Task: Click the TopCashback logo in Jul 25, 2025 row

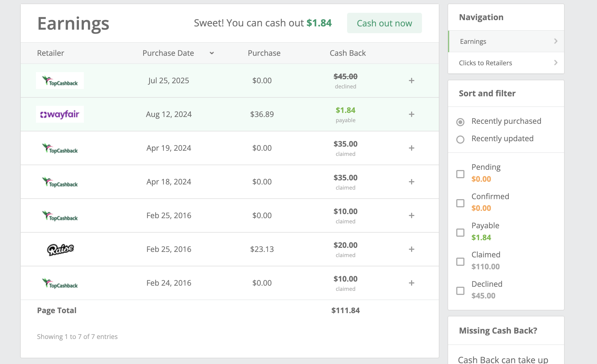Action: click(60, 81)
